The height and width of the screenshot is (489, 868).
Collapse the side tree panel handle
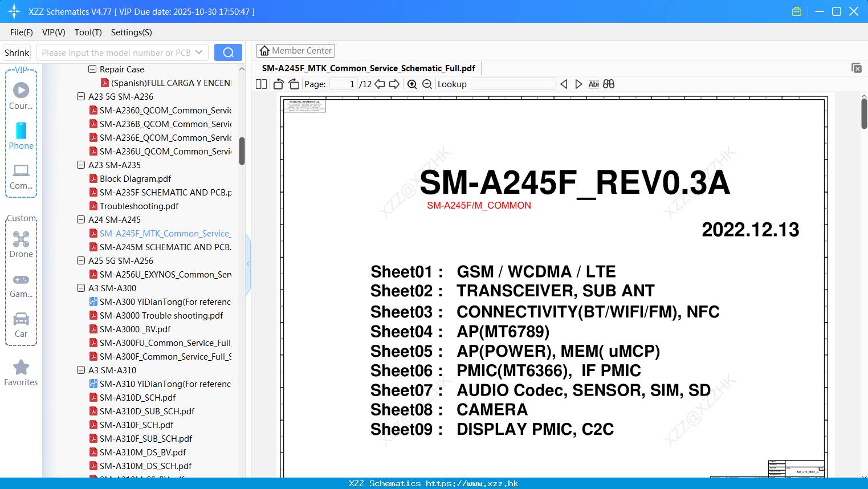248,264
